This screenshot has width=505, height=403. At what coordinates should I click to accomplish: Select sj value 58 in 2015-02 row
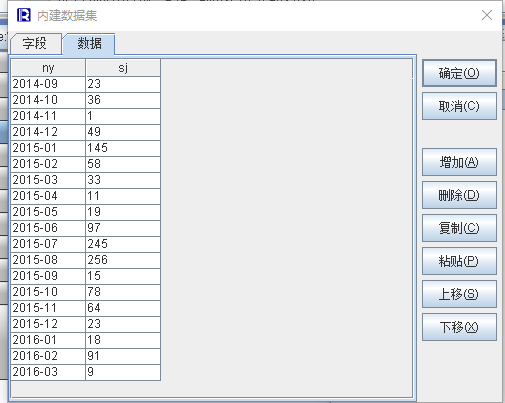click(x=123, y=164)
